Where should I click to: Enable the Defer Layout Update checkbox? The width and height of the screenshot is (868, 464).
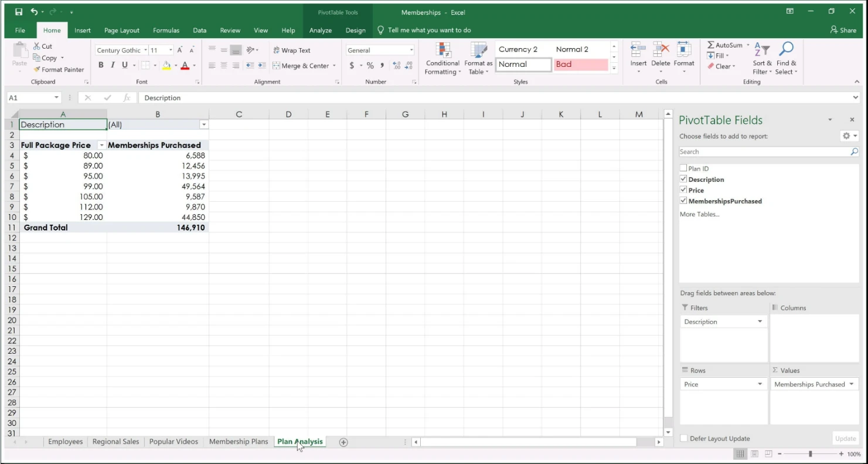(684, 438)
